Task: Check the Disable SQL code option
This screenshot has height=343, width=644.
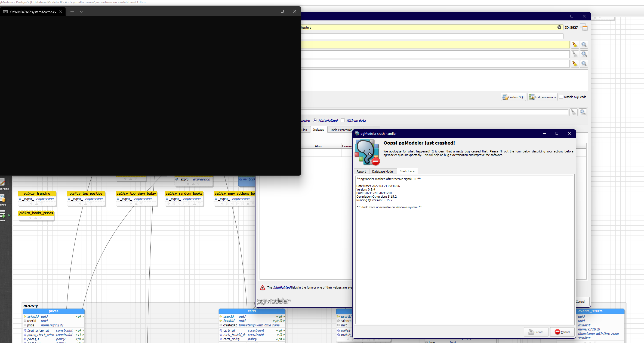Action: coord(561,97)
